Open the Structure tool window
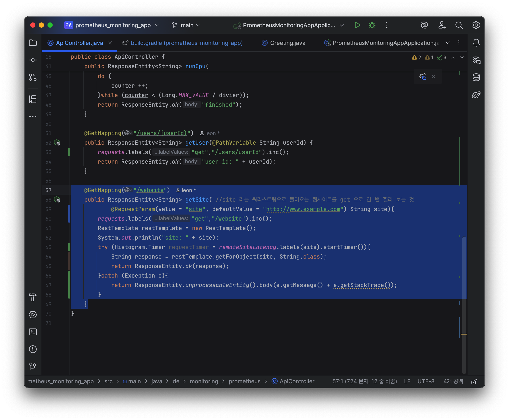 (33, 99)
